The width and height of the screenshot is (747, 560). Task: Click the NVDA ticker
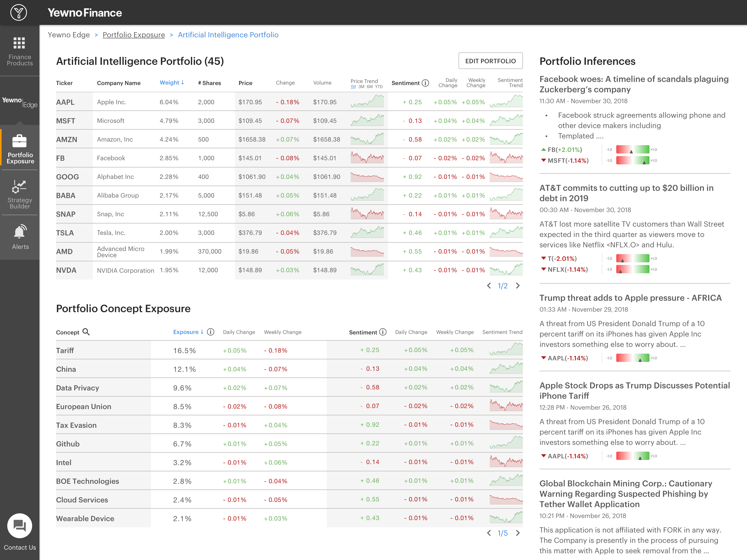pyautogui.click(x=66, y=270)
